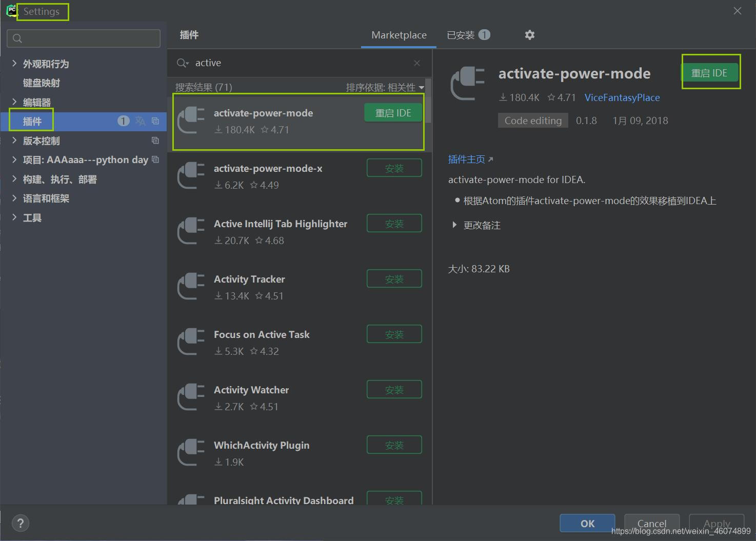Image resolution: width=756 pixels, height=541 pixels.
Task: Click the plugin icon of activate-power-mode in list
Action: tap(191, 120)
